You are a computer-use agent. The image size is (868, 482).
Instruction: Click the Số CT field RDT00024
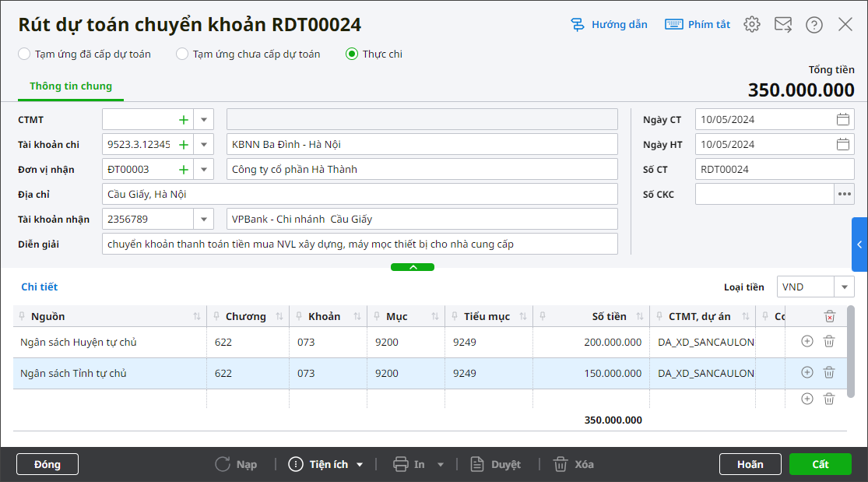tap(775, 169)
